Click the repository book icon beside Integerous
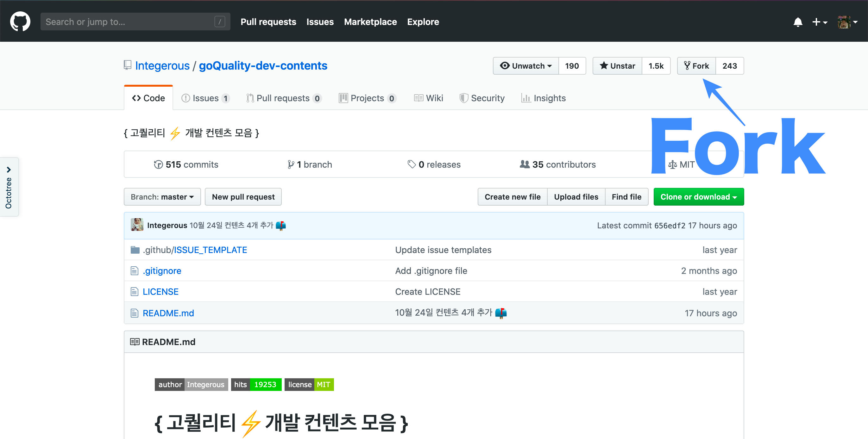The image size is (868, 439). tap(127, 65)
